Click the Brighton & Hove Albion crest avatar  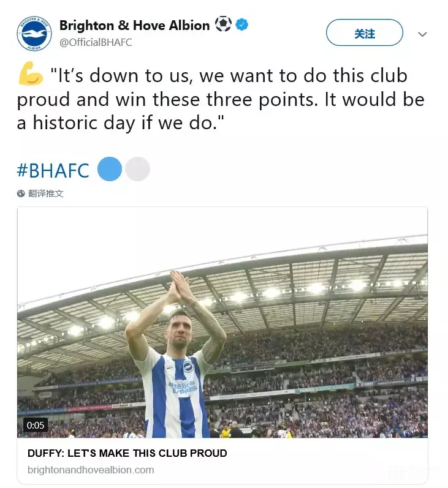pyautogui.click(x=34, y=33)
